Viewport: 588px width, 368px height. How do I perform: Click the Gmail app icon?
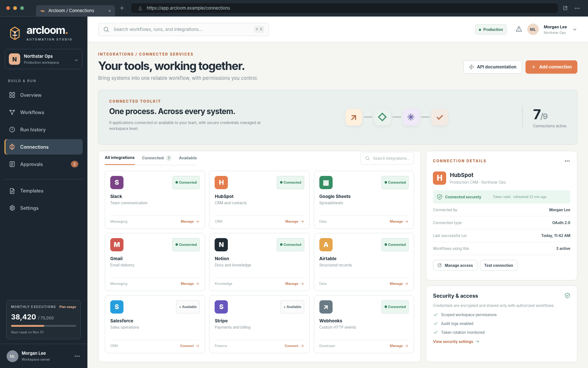pos(117,245)
